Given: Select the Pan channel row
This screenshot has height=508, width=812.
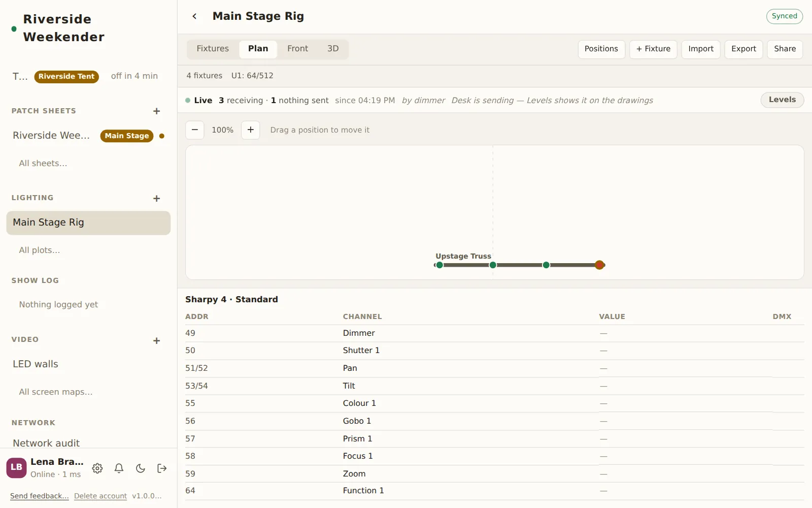Looking at the screenshot, I should [x=495, y=368].
